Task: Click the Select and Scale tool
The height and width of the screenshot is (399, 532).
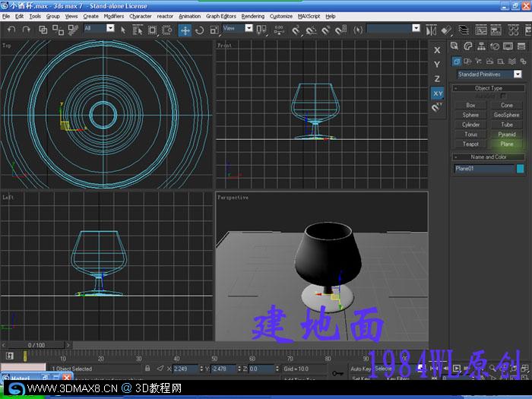Action: (214, 30)
